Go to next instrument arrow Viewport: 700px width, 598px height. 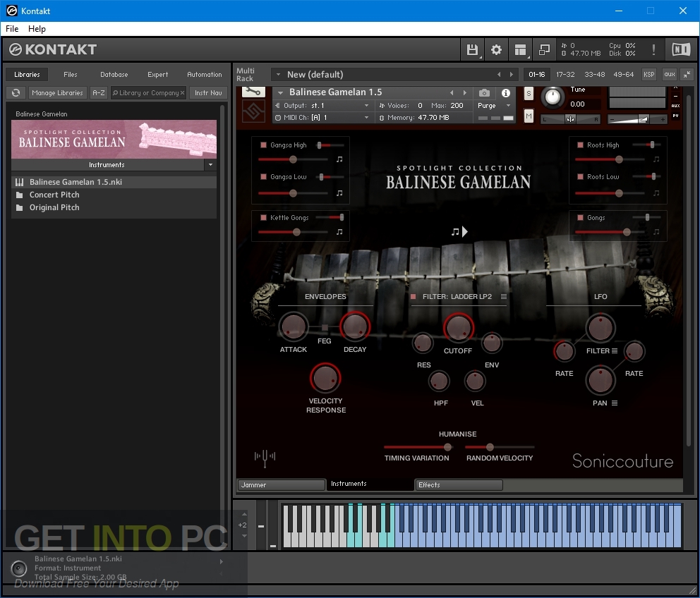pos(465,93)
